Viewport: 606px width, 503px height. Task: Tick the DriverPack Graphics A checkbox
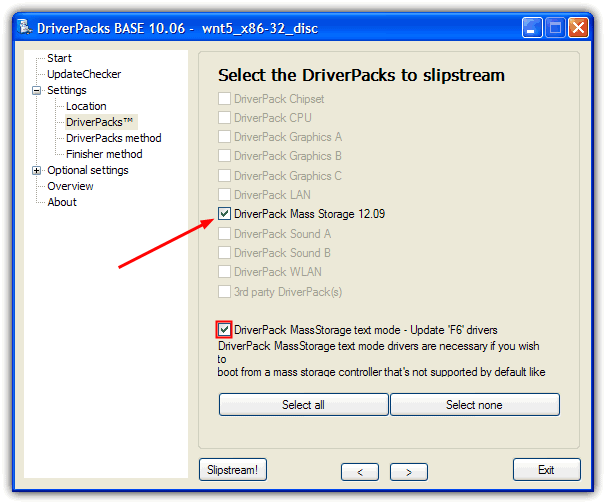point(224,136)
